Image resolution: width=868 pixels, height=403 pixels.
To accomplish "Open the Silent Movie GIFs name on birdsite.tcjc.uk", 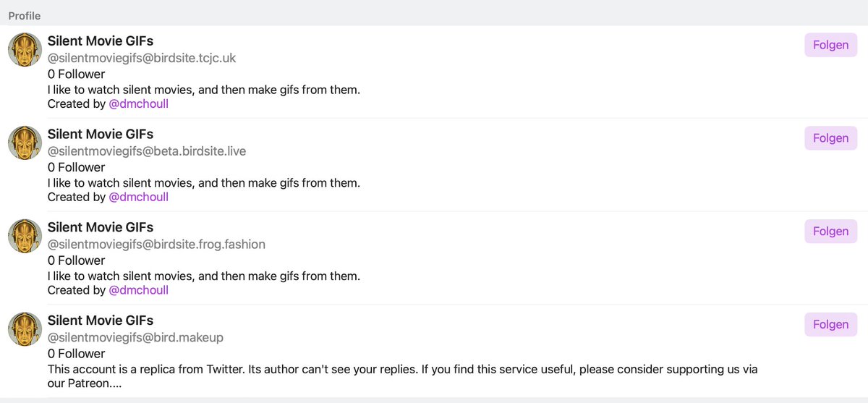I will click(x=101, y=41).
